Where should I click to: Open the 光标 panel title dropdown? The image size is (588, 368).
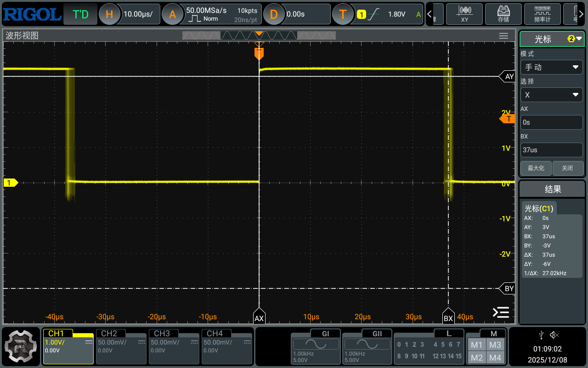pyautogui.click(x=551, y=39)
